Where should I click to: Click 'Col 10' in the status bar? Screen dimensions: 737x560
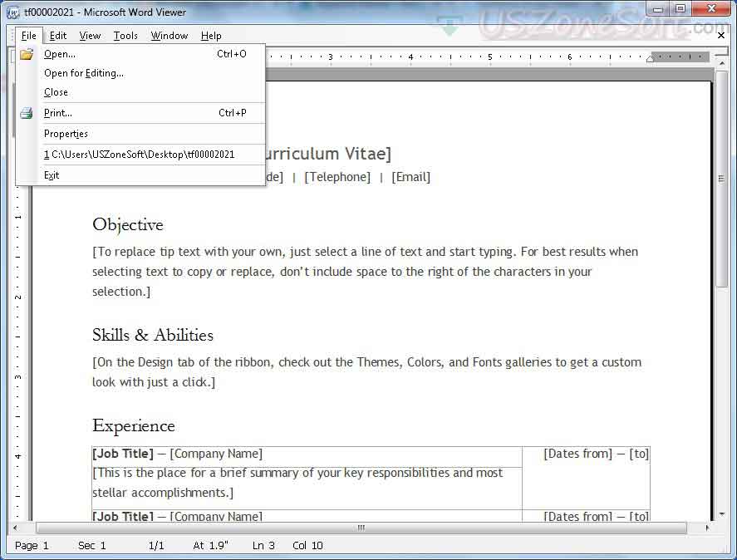[308, 545]
